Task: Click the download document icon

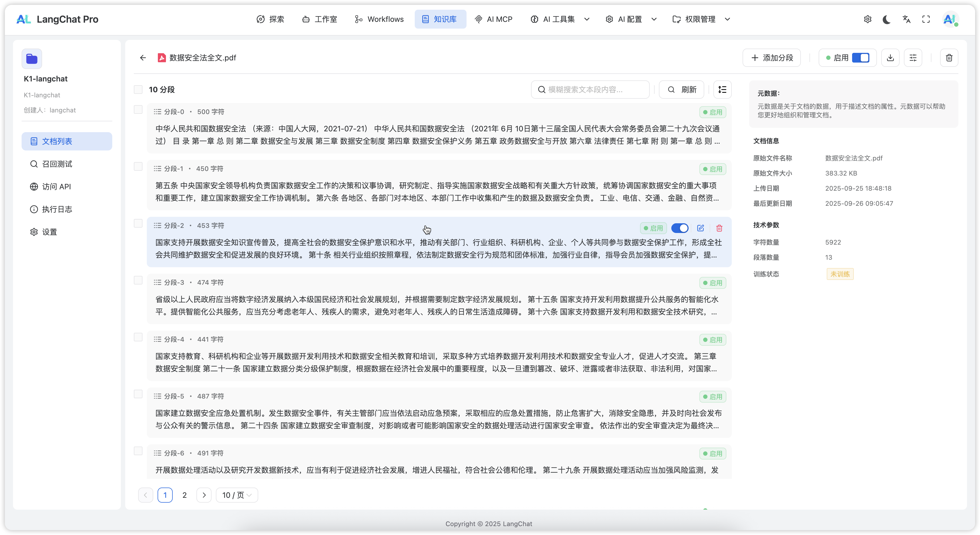Action: (x=890, y=58)
